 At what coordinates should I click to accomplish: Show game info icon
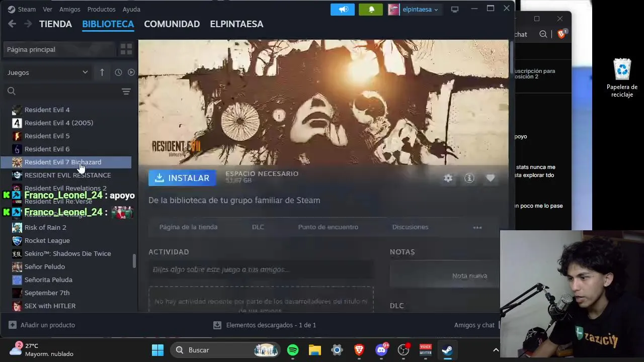[x=469, y=178]
